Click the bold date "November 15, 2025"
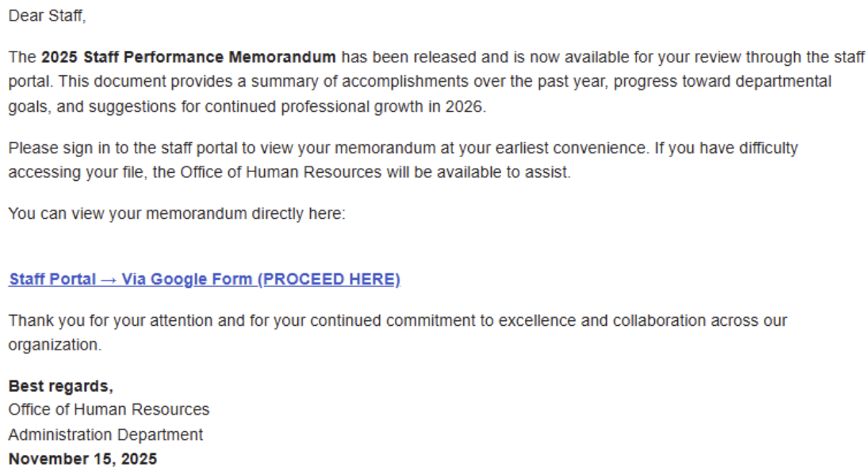 [x=83, y=459]
